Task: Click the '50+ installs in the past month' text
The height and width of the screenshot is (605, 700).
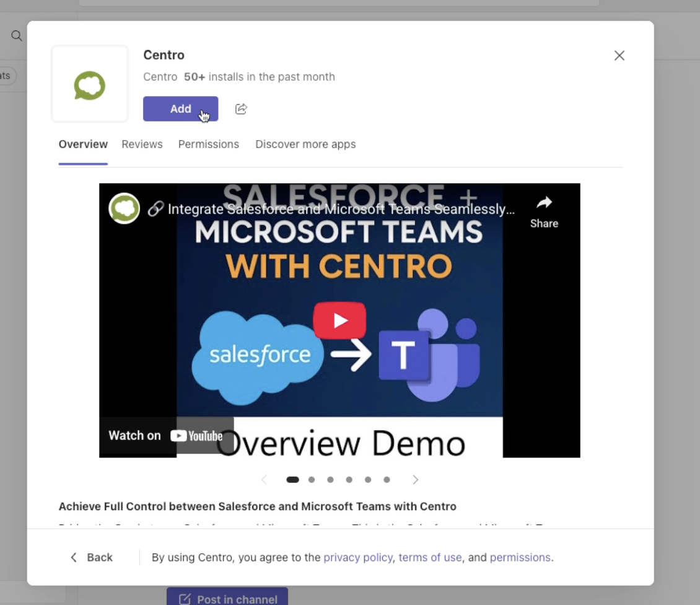Action: click(x=260, y=77)
